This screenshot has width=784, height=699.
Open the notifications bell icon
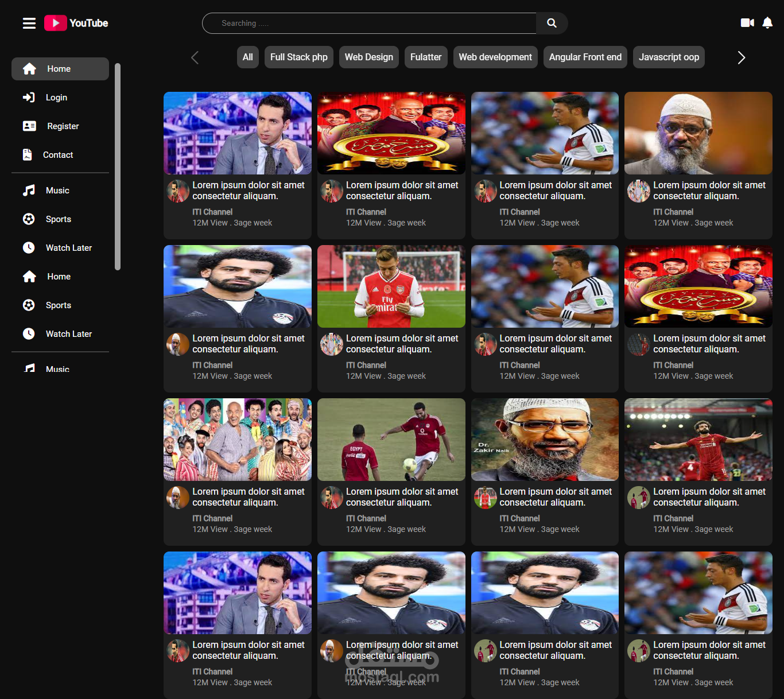click(768, 23)
